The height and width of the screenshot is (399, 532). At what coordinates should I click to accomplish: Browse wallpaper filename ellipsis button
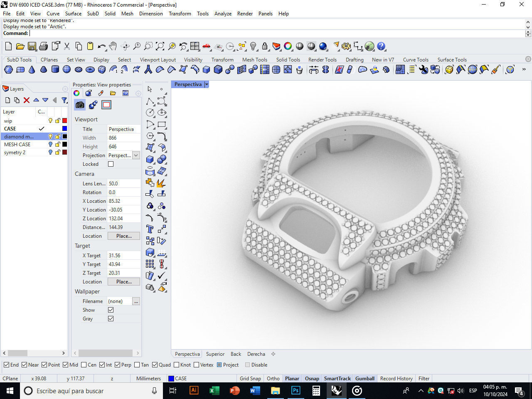136,301
